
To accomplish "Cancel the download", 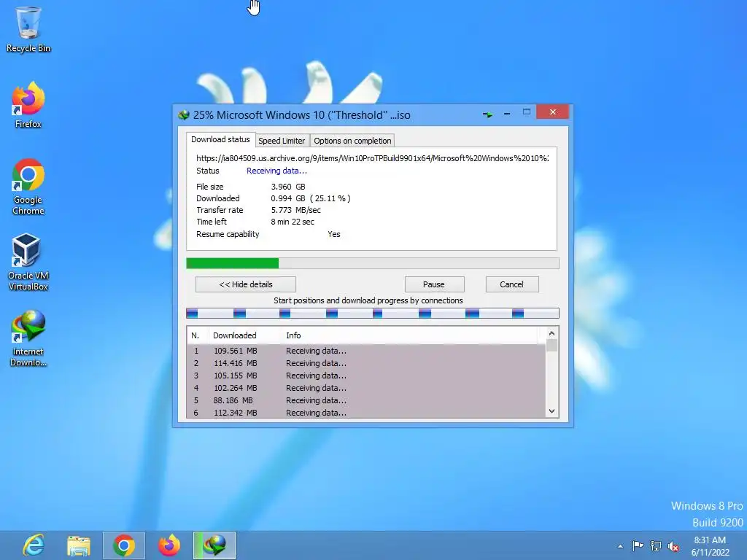I will [x=511, y=284].
